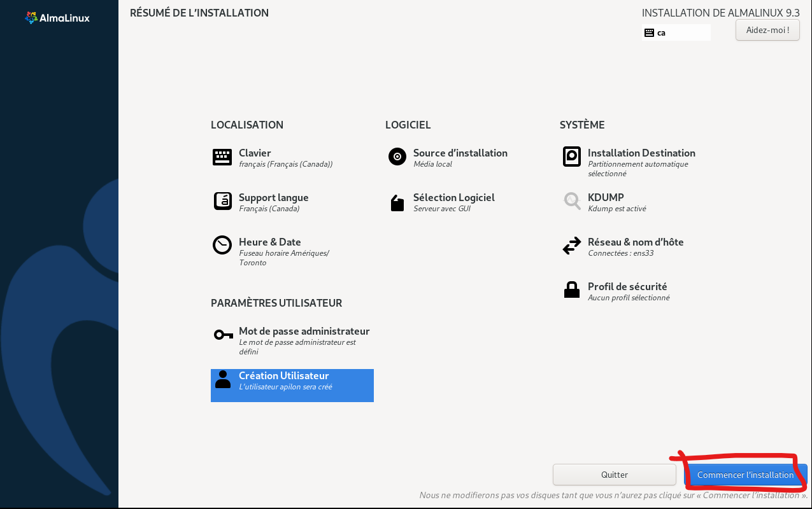
Task: Open help with the Aidez-moi! button
Action: (767, 30)
